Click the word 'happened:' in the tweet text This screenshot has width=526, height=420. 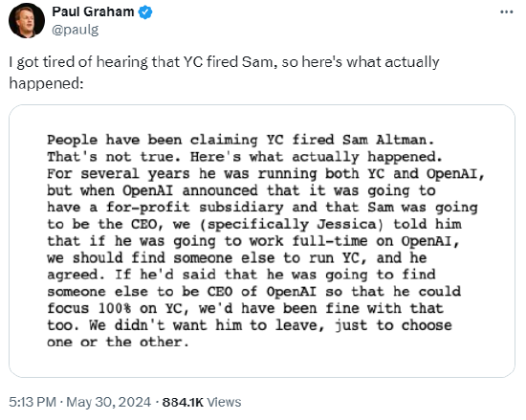(46, 83)
